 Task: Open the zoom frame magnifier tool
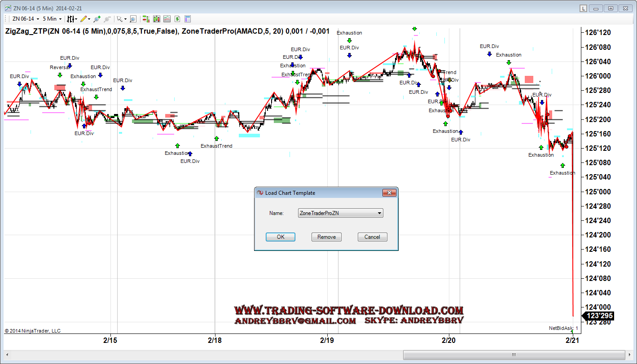133,19
